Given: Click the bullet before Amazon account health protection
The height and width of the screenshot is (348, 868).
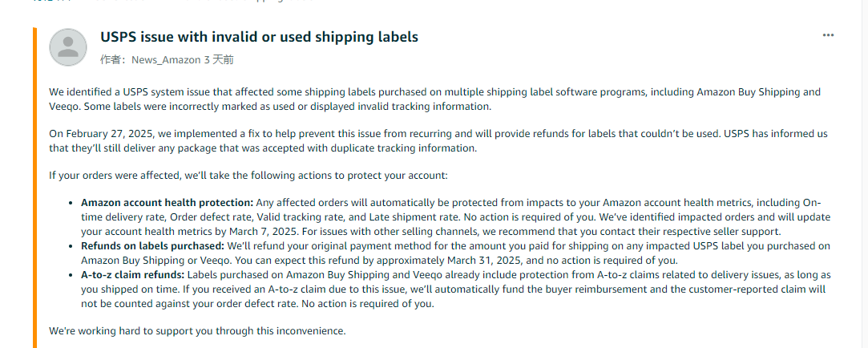Looking at the screenshot, I should (x=71, y=203).
